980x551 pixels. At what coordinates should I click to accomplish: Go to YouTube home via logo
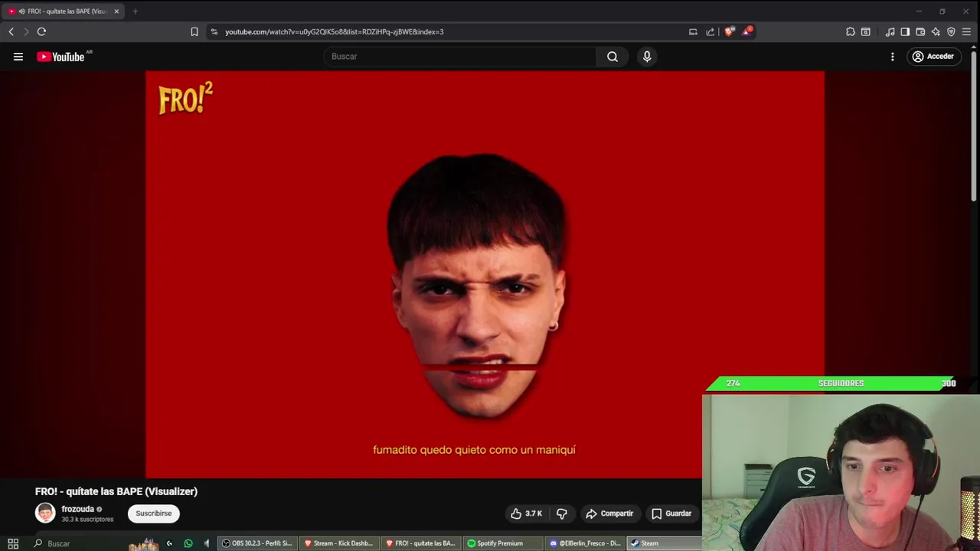click(61, 57)
